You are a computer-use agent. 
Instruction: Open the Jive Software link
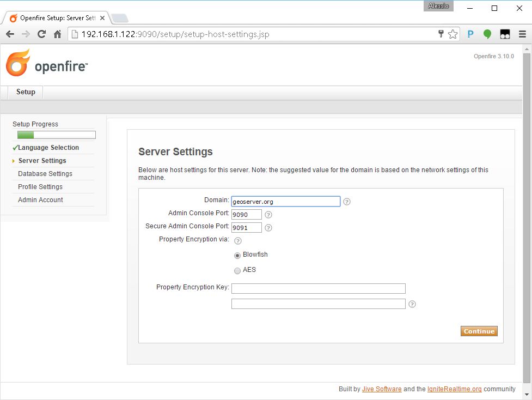click(382, 389)
